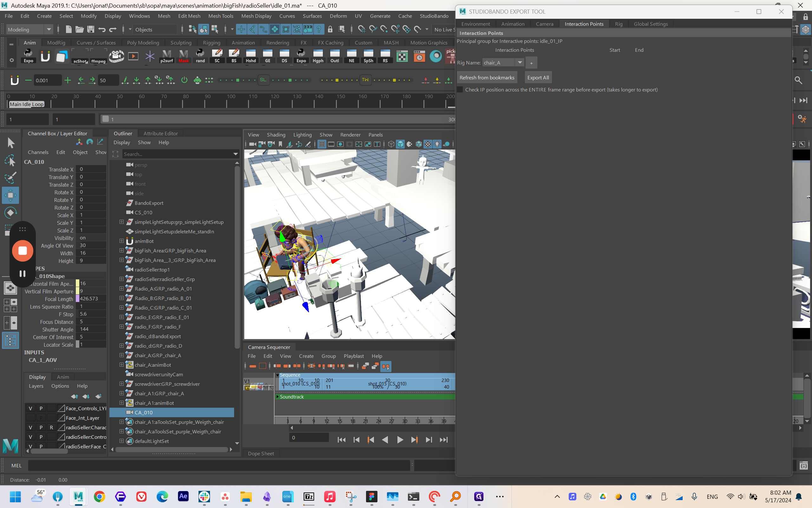Viewport: 812px width, 508px height.
Task: Stop the screen recording
Action: pyautogui.click(x=23, y=251)
